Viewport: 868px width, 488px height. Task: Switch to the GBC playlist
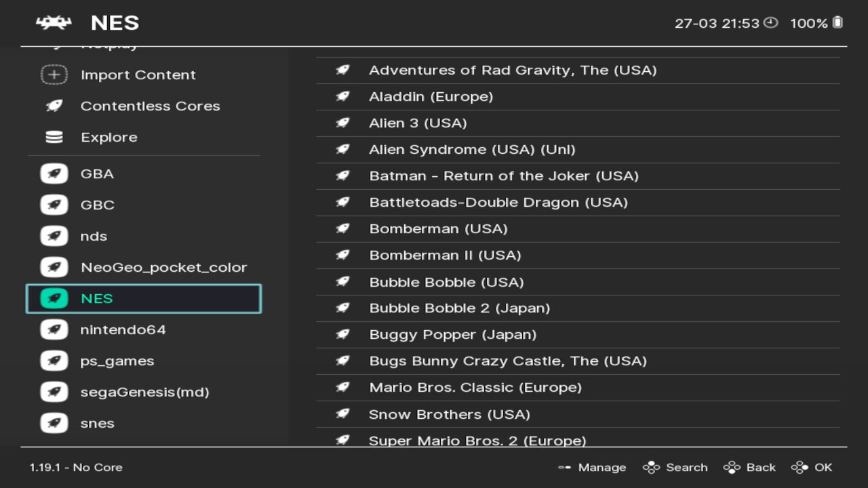[x=144, y=205]
